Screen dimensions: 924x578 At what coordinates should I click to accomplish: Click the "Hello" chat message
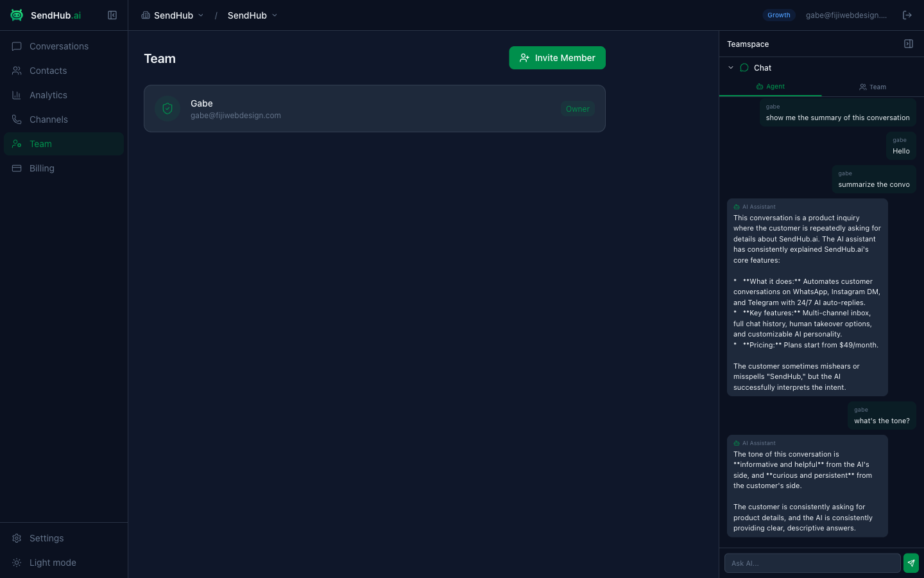[x=901, y=146]
